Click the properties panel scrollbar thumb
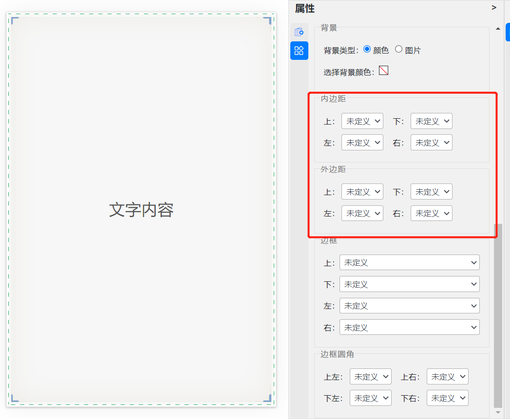The height and width of the screenshot is (420, 510). click(x=498, y=315)
